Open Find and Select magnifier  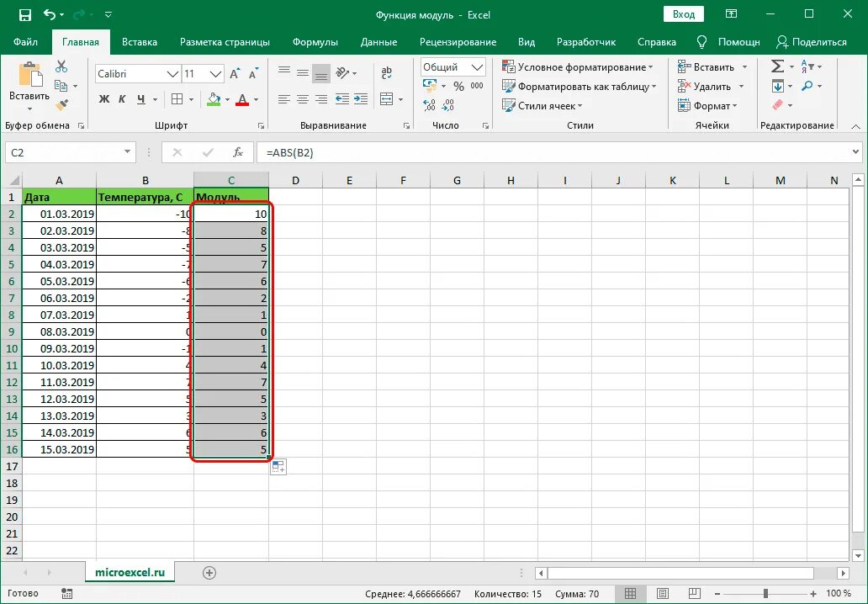(x=807, y=86)
